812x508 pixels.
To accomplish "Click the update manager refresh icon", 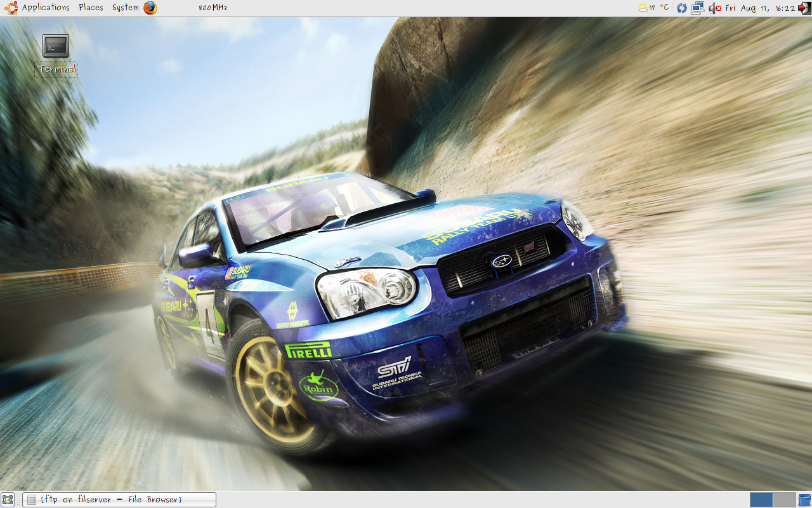I will click(682, 8).
